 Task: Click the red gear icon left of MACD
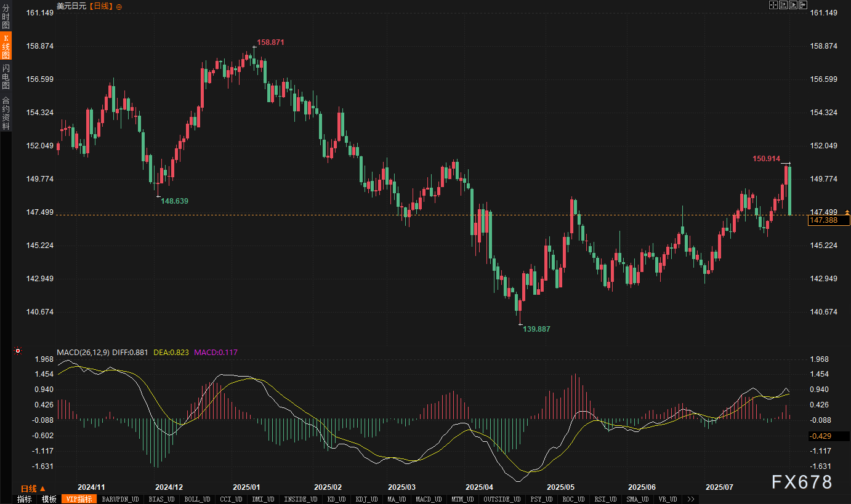pyautogui.click(x=18, y=351)
